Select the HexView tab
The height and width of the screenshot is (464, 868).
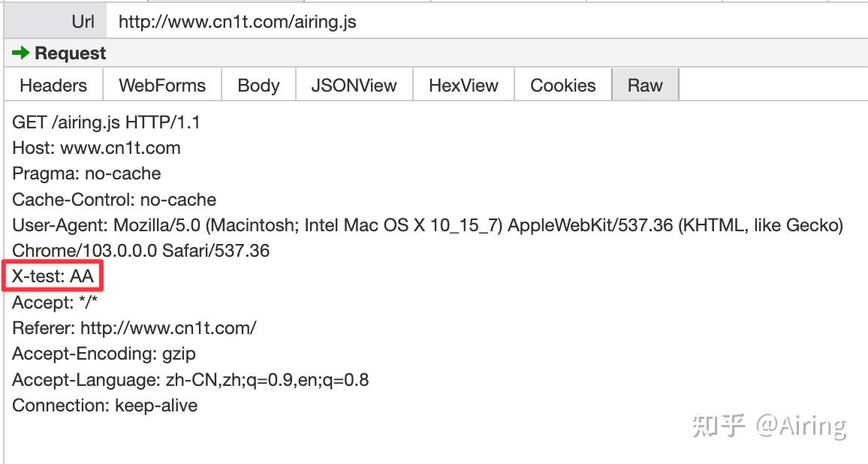463,86
